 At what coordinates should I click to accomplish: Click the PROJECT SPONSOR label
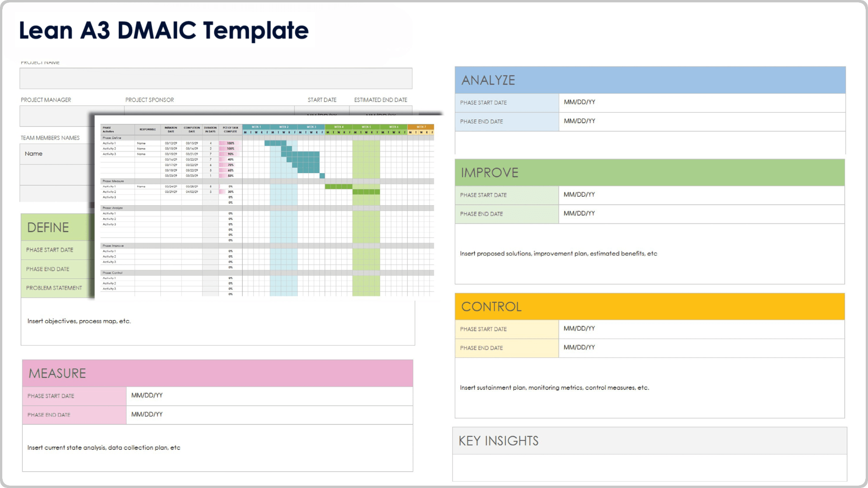(x=149, y=100)
